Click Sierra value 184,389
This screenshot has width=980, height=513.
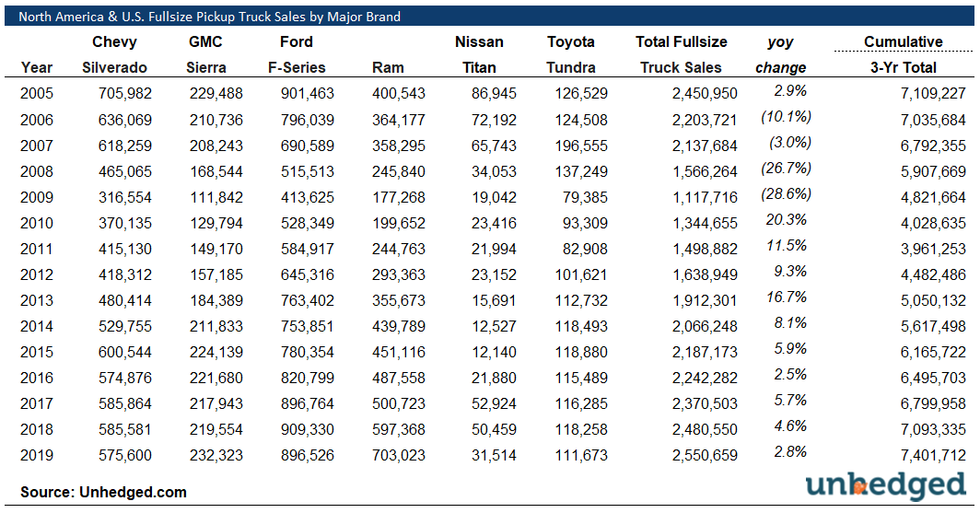[216, 300]
